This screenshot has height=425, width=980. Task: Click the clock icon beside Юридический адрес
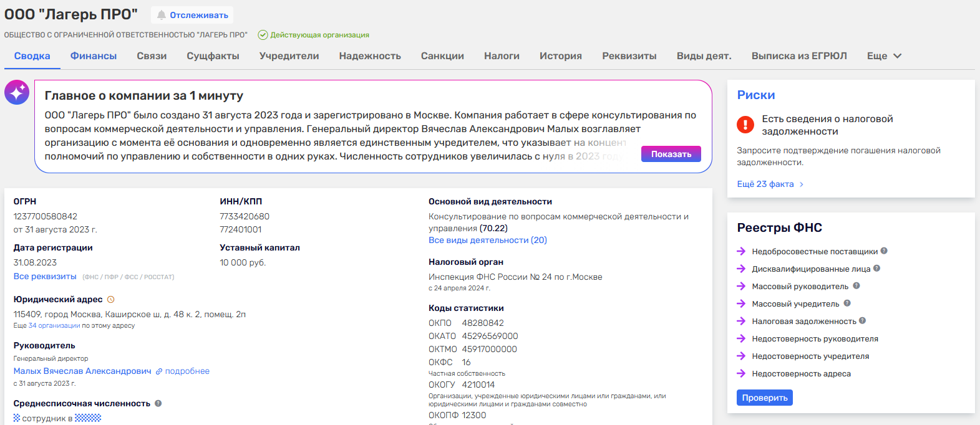coord(111,300)
